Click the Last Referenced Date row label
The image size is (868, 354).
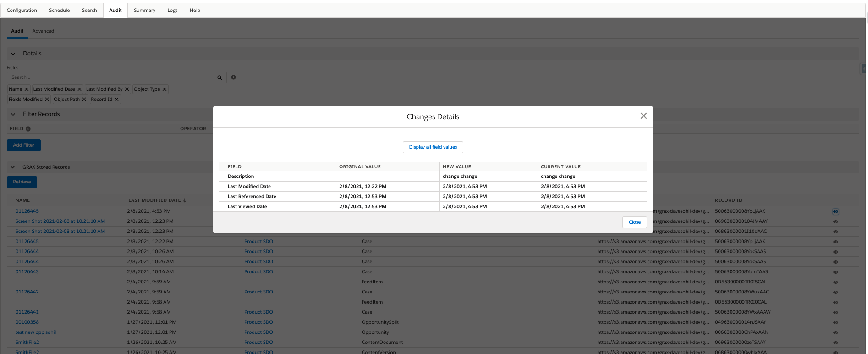252,197
